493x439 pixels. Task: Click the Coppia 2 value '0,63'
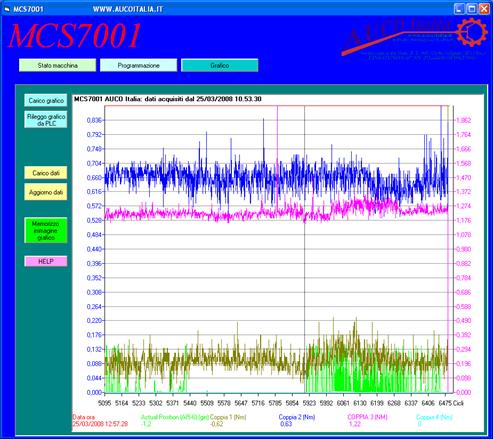tap(286, 424)
